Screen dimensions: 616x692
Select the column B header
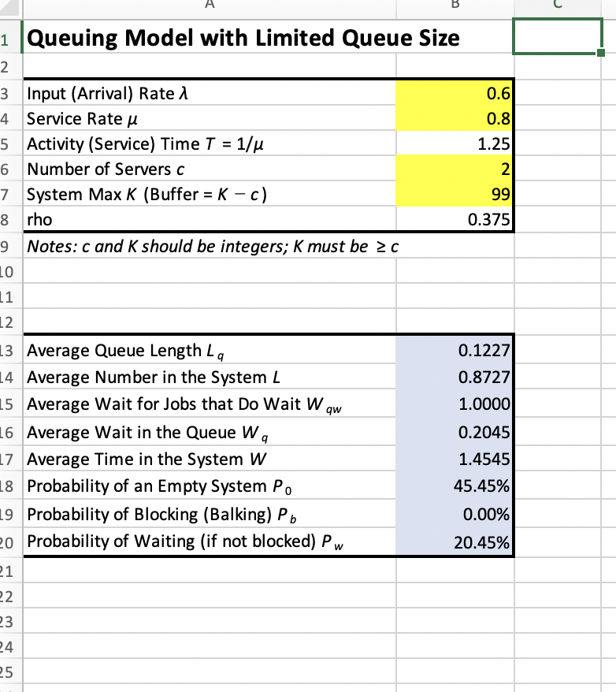454,6
